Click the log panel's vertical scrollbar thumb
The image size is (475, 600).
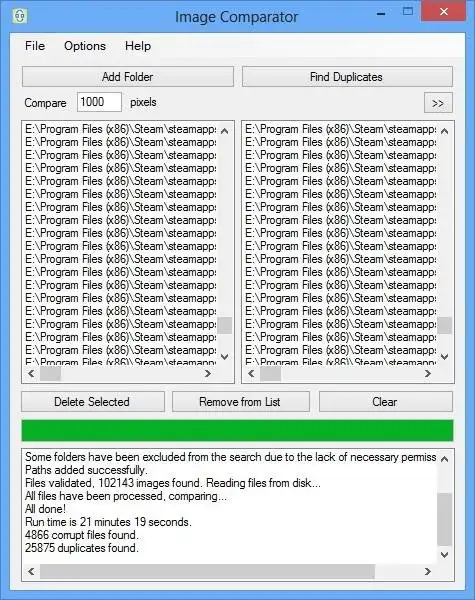pos(444,519)
